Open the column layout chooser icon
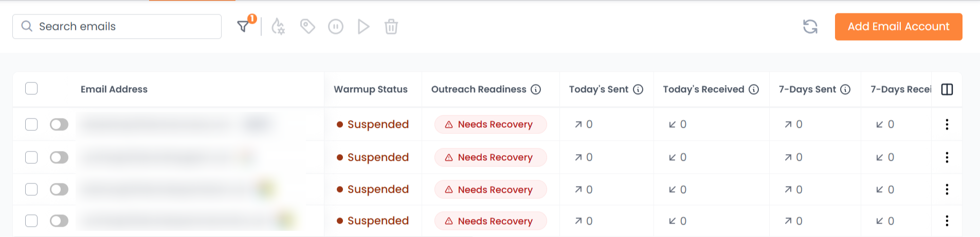Viewport: 980px width, 237px height. click(947, 90)
